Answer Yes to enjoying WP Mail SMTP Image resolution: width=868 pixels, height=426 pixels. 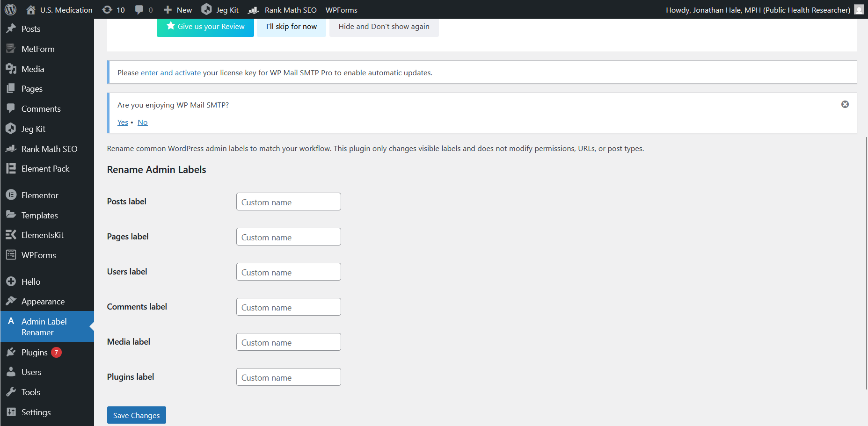(x=123, y=122)
